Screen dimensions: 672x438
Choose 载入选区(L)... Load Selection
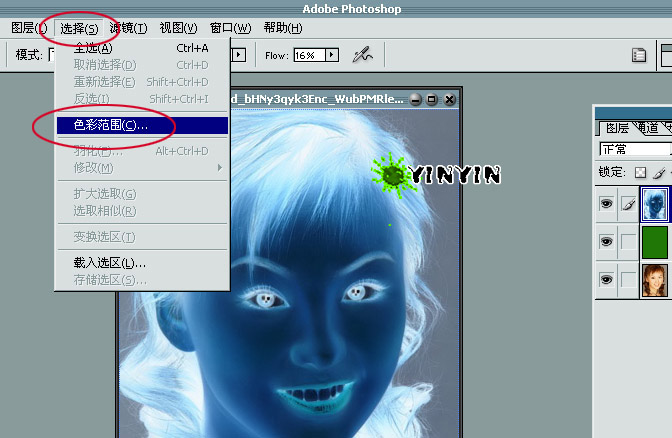click(142, 263)
